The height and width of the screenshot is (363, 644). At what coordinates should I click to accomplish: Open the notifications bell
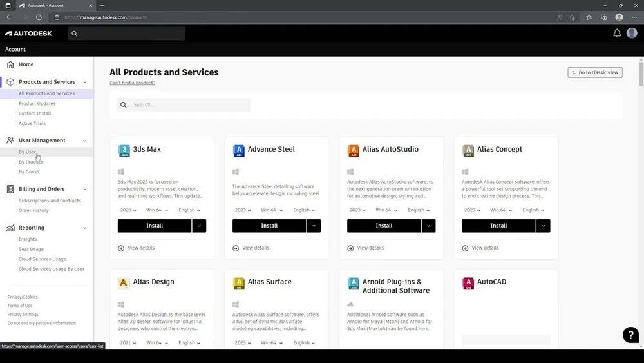(x=617, y=34)
